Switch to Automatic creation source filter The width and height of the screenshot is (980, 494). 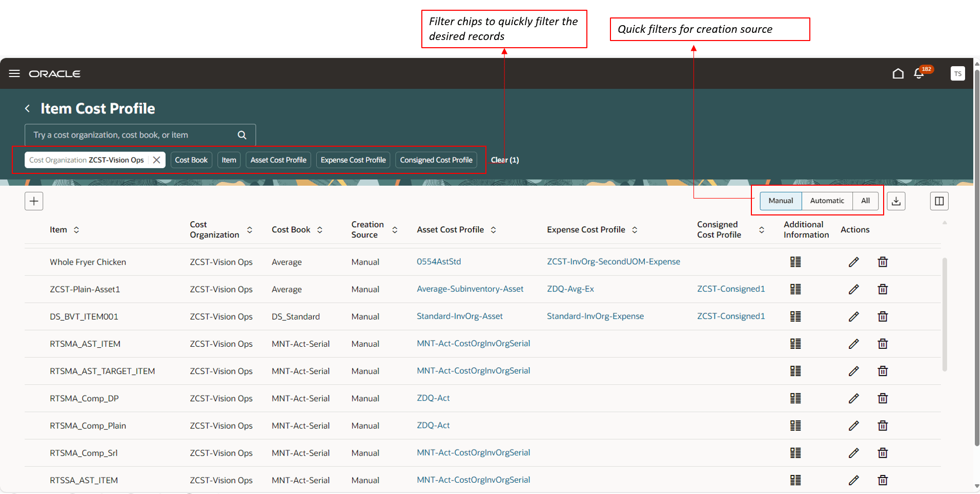coord(827,201)
